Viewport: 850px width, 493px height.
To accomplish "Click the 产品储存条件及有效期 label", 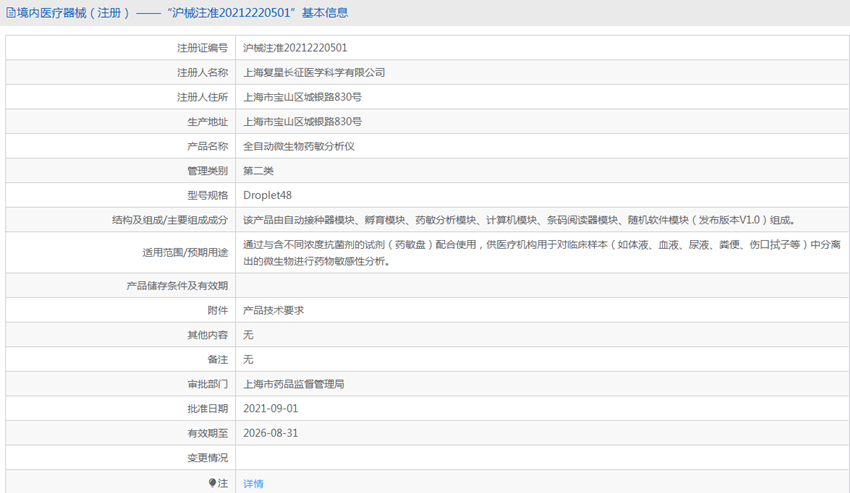I will [x=177, y=285].
